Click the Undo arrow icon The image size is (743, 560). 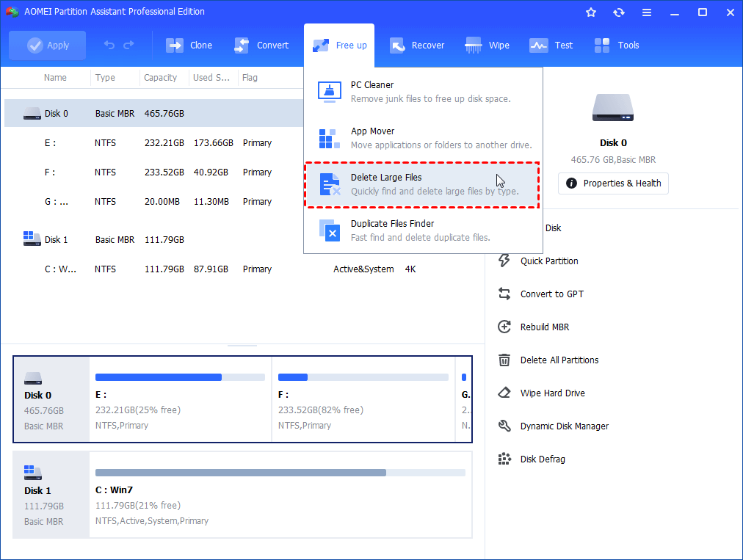point(109,45)
